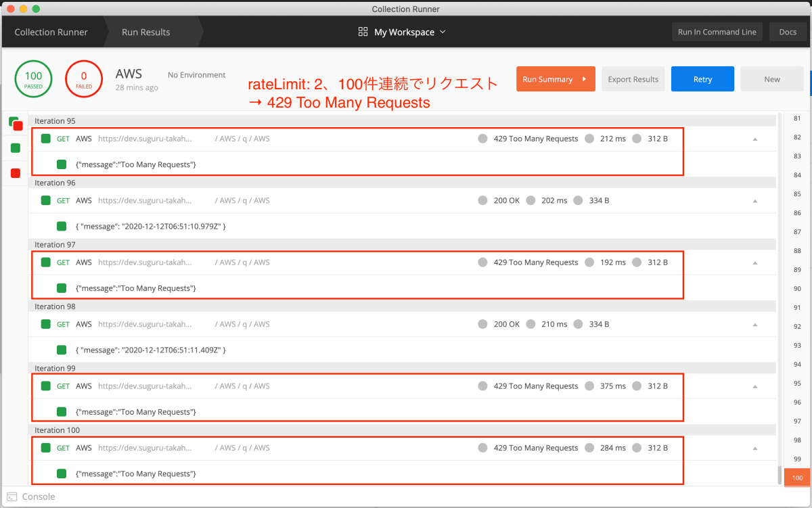
Task: Click the 0 failed circle
Action: tap(84, 79)
